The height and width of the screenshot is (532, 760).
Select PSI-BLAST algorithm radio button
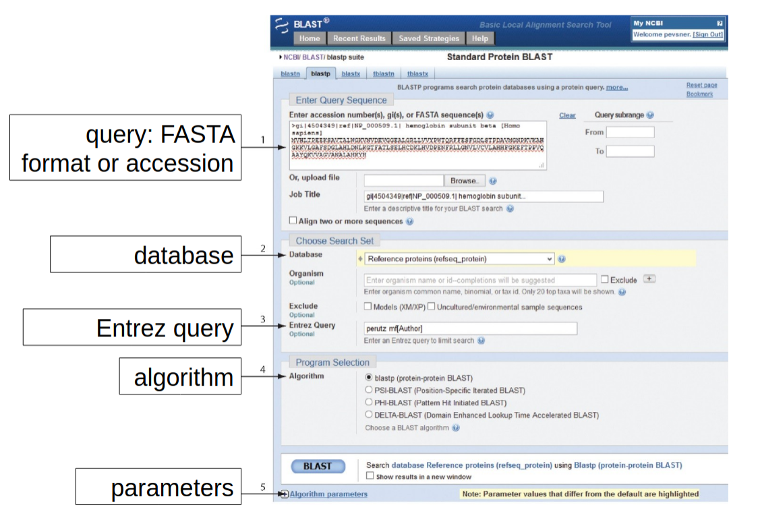point(369,390)
